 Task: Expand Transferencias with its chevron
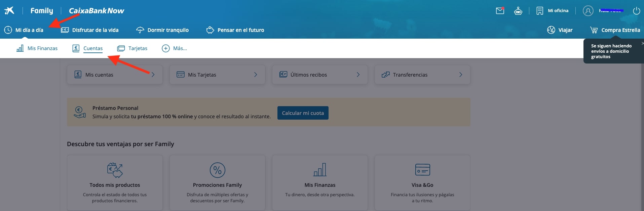coord(461,75)
